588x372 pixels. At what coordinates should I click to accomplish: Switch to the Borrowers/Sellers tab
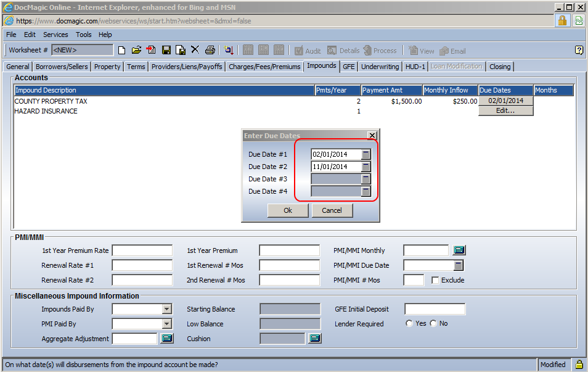[x=62, y=67]
